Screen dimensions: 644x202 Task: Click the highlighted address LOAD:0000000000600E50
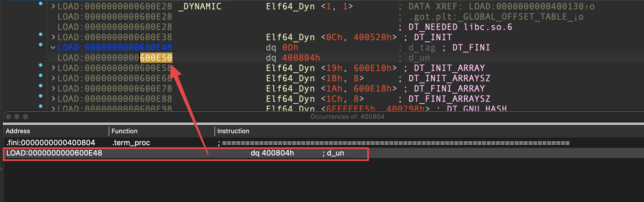[115, 58]
